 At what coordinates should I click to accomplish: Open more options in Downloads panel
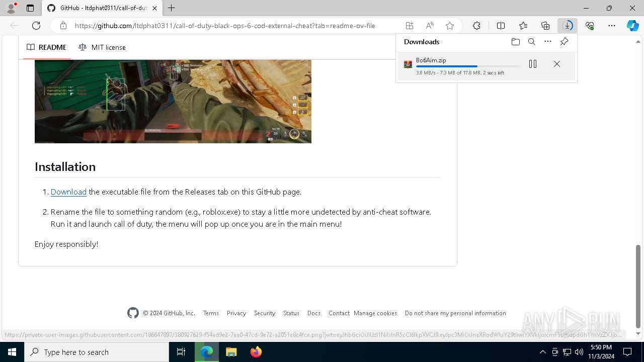pyautogui.click(x=548, y=42)
